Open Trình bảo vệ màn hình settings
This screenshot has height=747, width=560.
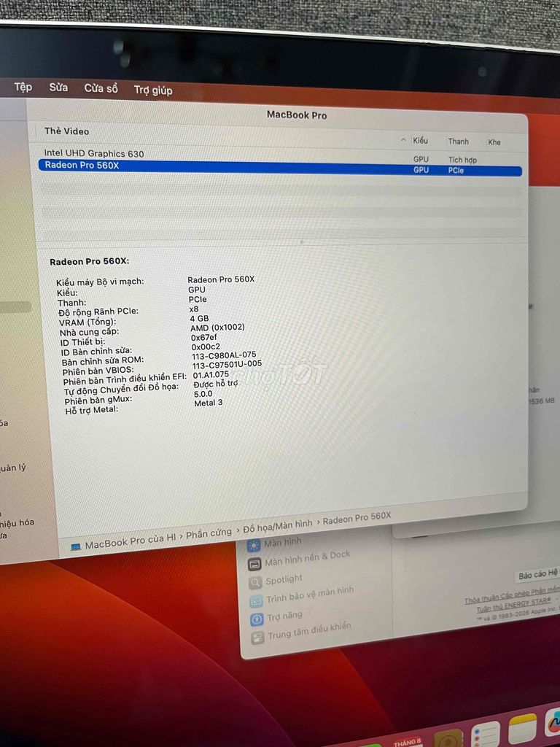pyautogui.click(x=311, y=595)
